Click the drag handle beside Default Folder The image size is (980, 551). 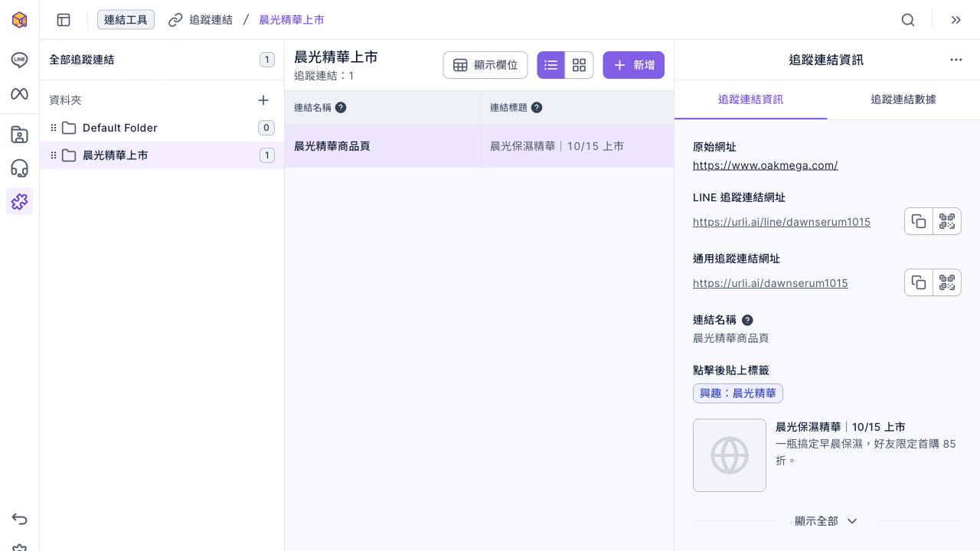54,128
